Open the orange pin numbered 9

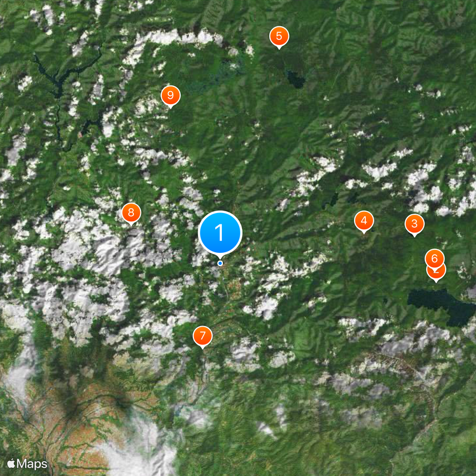(x=170, y=96)
